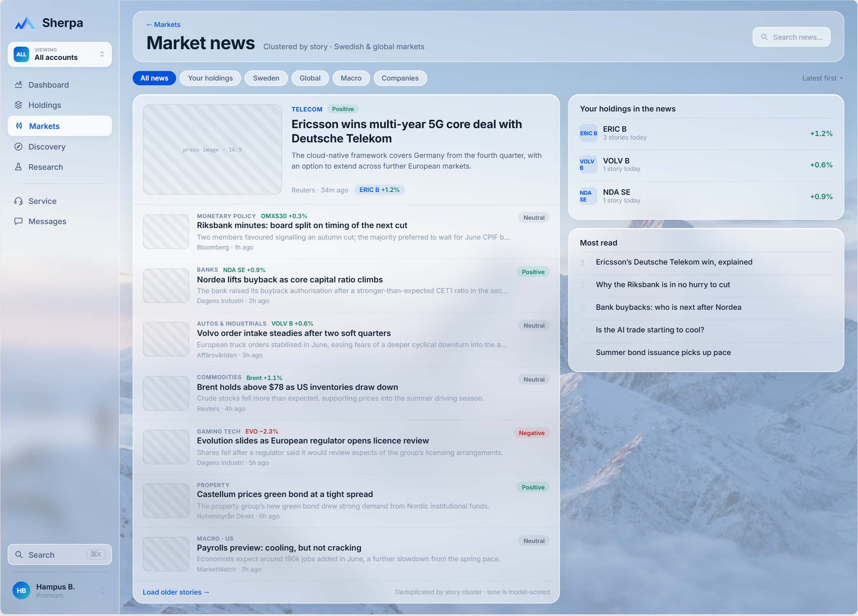The image size is (858, 616).
Task: Go to Dashboard in the sidebar
Action: pos(60,84)
